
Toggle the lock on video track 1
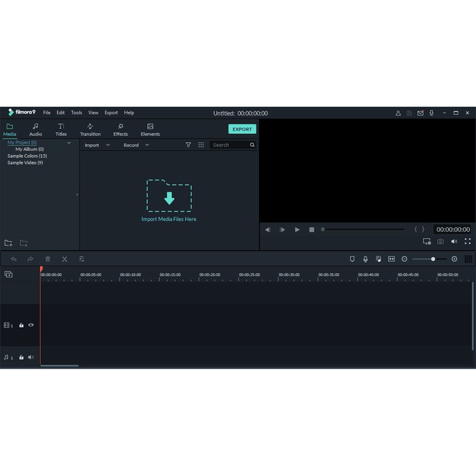(21, 325)
